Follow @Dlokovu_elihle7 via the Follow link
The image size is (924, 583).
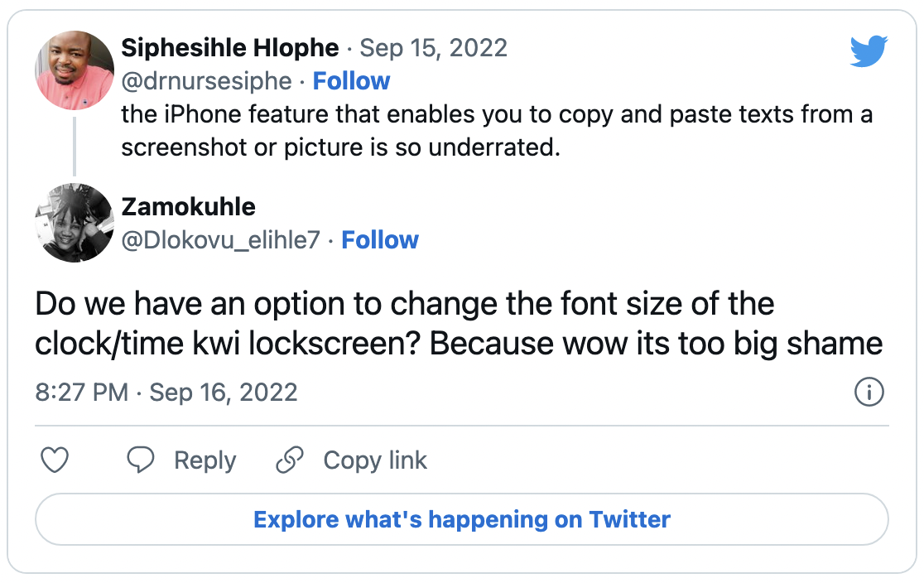pos(380,240)
